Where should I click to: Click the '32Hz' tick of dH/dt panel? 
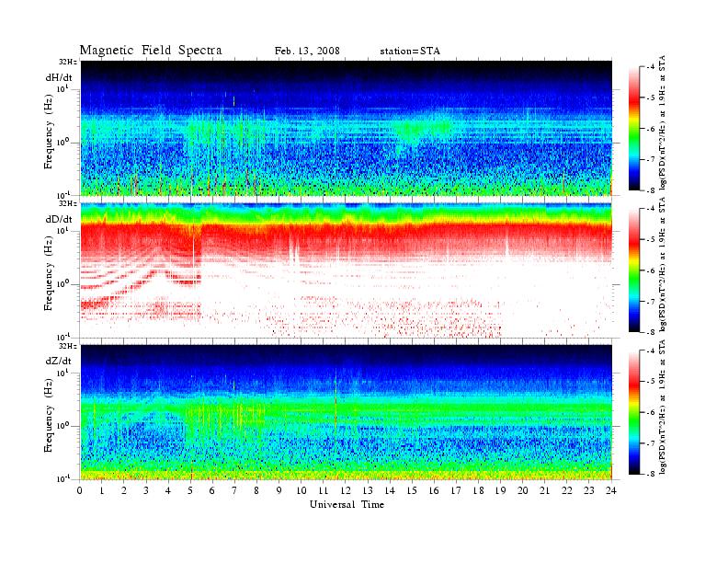coord(68,62)
